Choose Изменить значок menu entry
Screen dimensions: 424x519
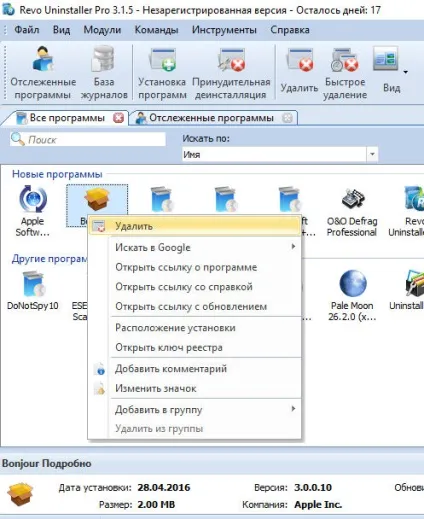[x=195, y=388]
